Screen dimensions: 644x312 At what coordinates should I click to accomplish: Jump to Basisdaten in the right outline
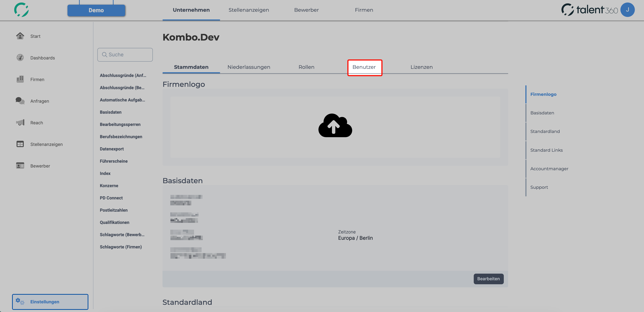tap(542, 113)
